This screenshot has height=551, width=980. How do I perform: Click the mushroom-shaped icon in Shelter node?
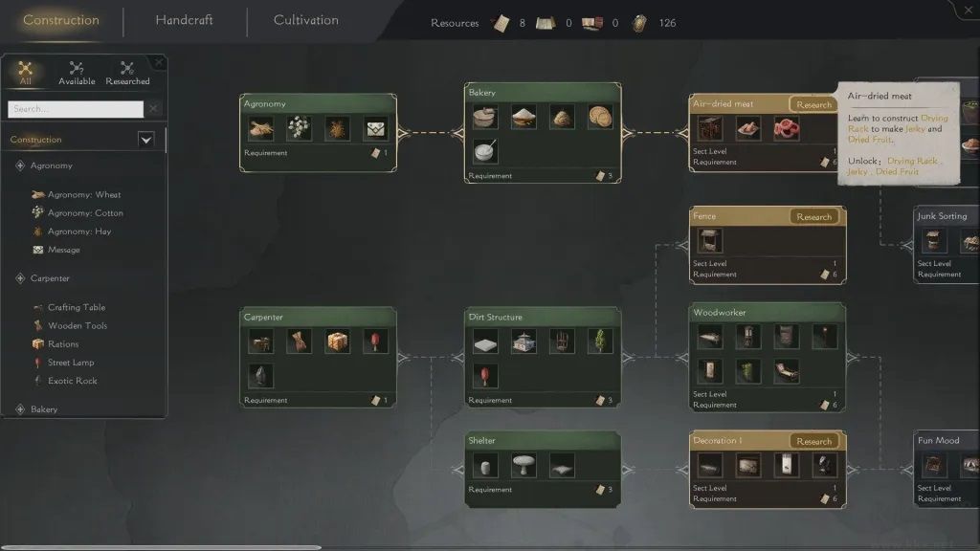click(x=523, y=466)
